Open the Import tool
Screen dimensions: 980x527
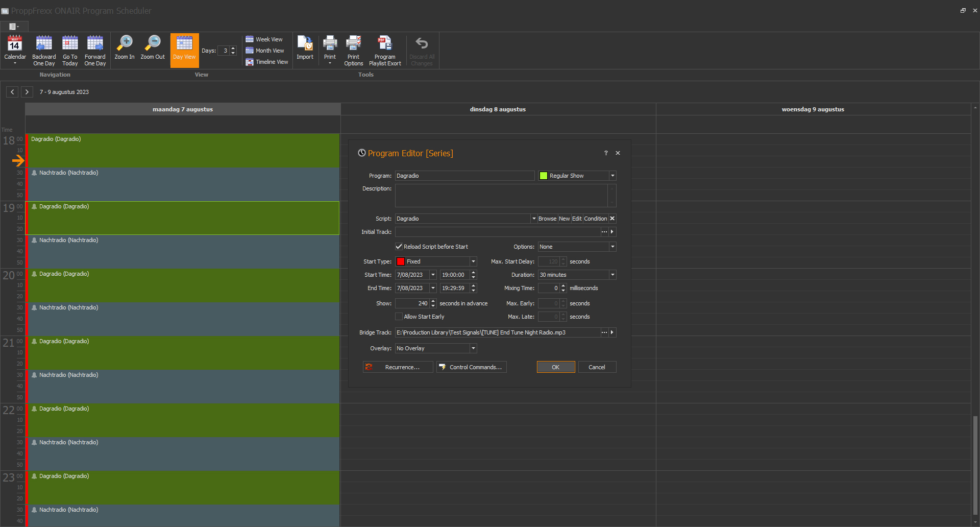[x=305, y=49]
